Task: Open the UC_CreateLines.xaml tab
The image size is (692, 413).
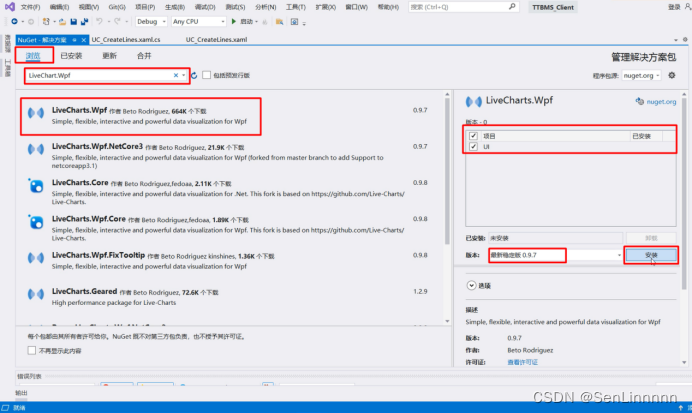Action: click(x=216, y=40)
